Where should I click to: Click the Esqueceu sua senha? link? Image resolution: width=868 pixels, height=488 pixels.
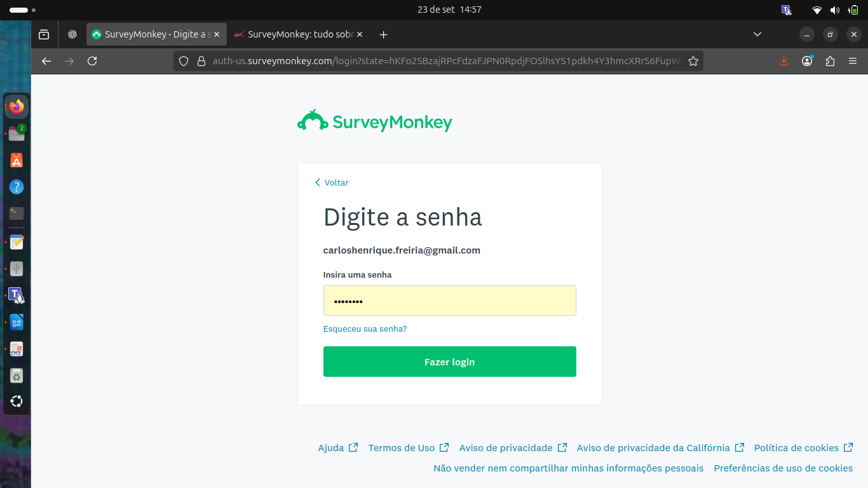coord(365,329)
